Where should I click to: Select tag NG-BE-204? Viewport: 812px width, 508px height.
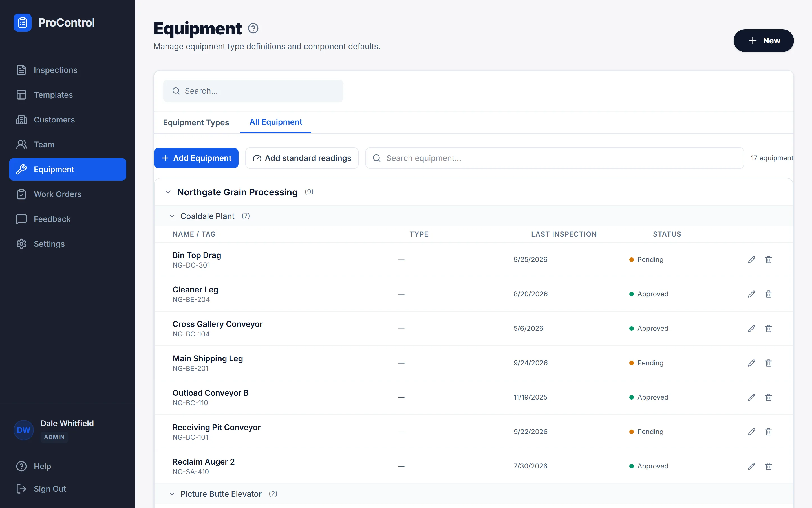click(x=191, y=300)
